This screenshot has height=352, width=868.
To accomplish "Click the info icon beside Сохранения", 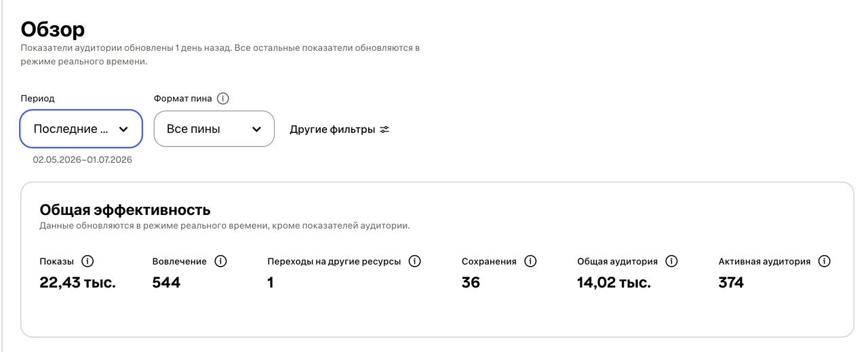I will (x=531, y=261).
